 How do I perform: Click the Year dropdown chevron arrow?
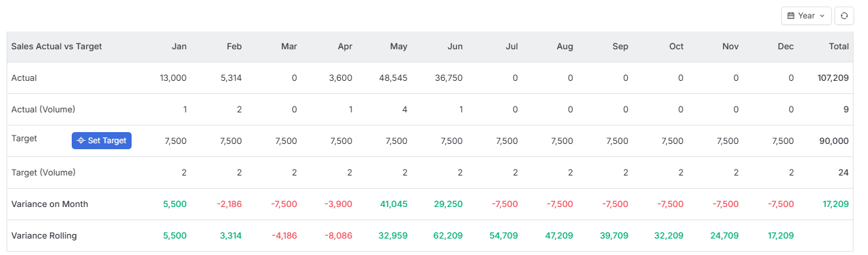[x=822, y=16]
